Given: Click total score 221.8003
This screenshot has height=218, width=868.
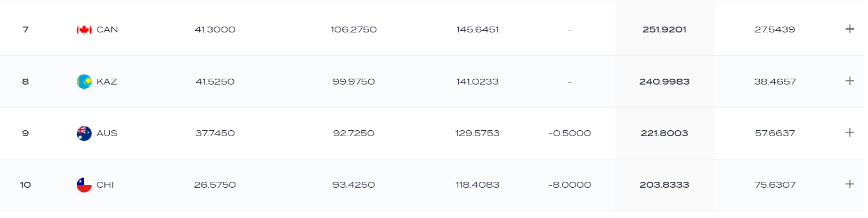Looking at the screenshot, I should (664, 133).
